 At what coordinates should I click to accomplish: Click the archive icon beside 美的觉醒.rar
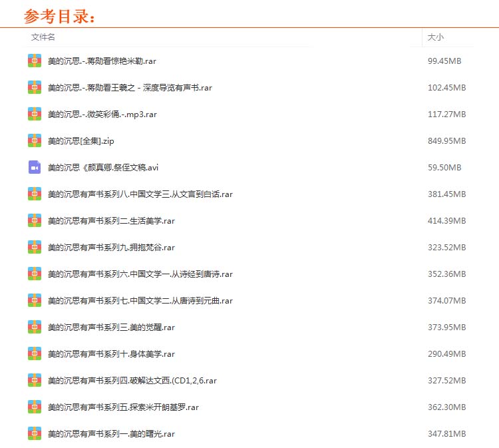pos(35,327)
